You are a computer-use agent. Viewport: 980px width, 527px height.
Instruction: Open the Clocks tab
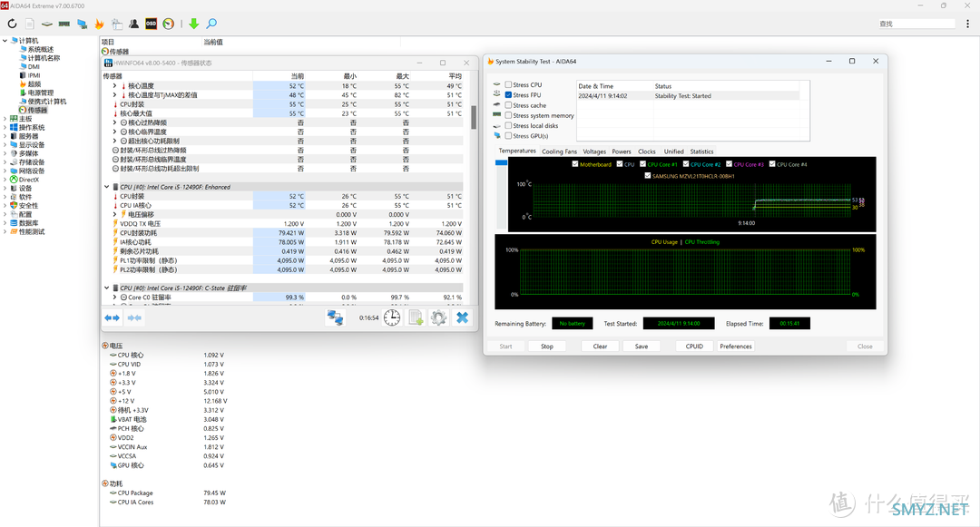(647, 151)
